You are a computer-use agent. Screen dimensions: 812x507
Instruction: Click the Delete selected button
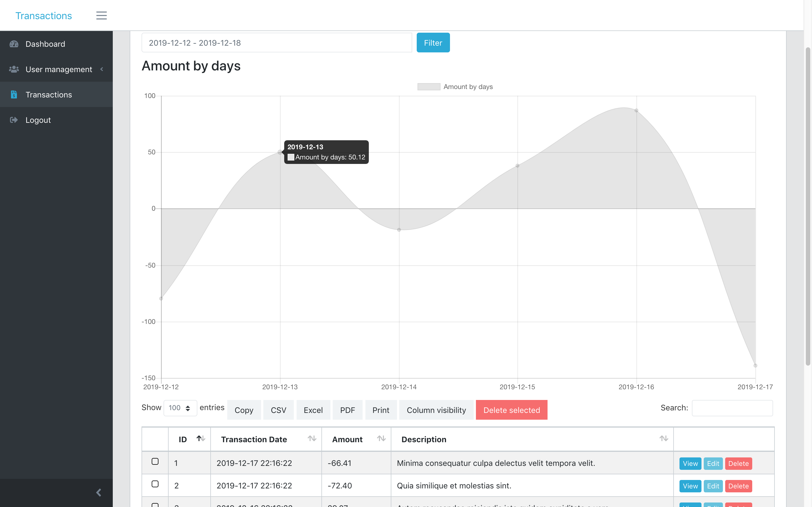(511, 410)
